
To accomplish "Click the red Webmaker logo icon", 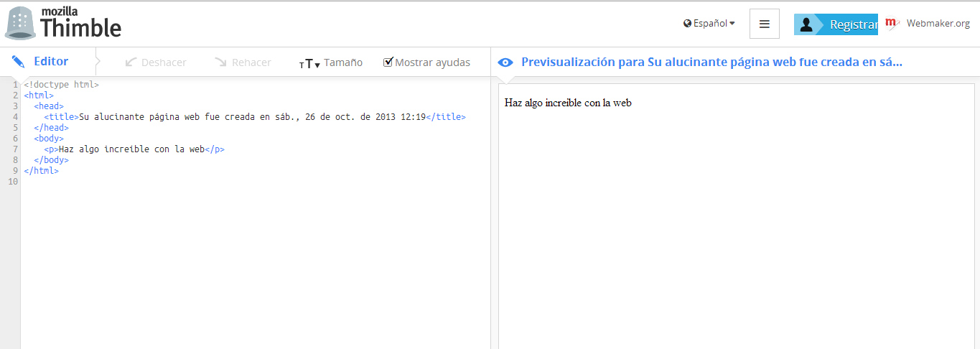I will click(x=892, y=24).
